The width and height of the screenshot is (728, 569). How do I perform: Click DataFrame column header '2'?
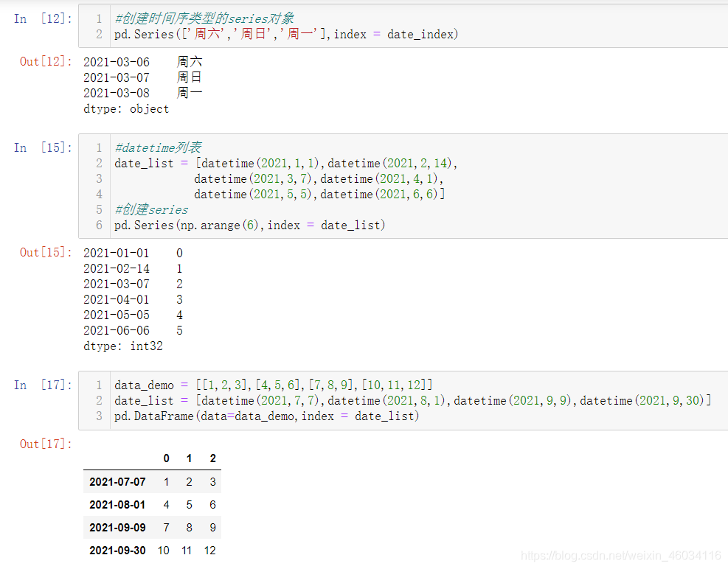212,458
